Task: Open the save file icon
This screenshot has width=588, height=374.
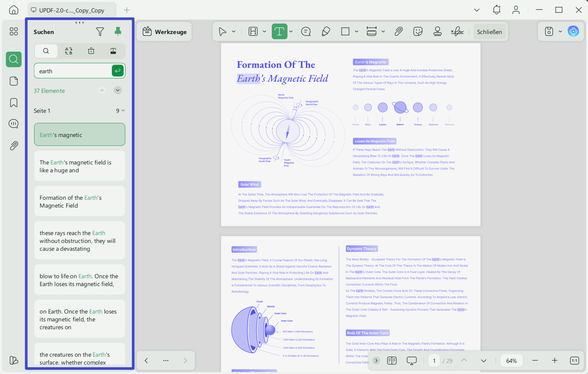Action: tap(549, 31)
